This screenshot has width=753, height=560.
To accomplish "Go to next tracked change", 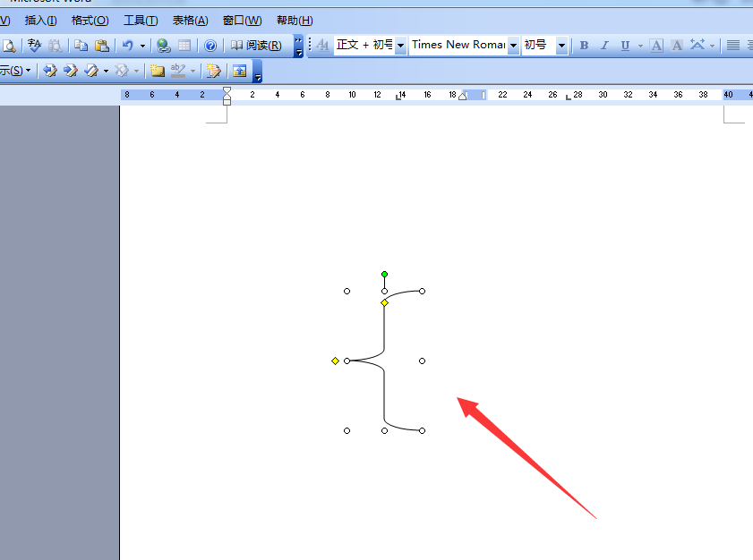I will point(71,71).
